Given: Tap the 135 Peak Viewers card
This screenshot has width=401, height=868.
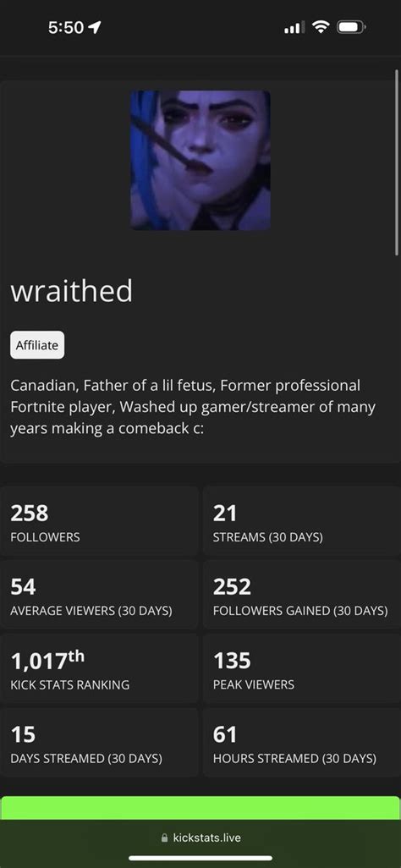Looking at the screenshot, I should click(x=302, y=668).
